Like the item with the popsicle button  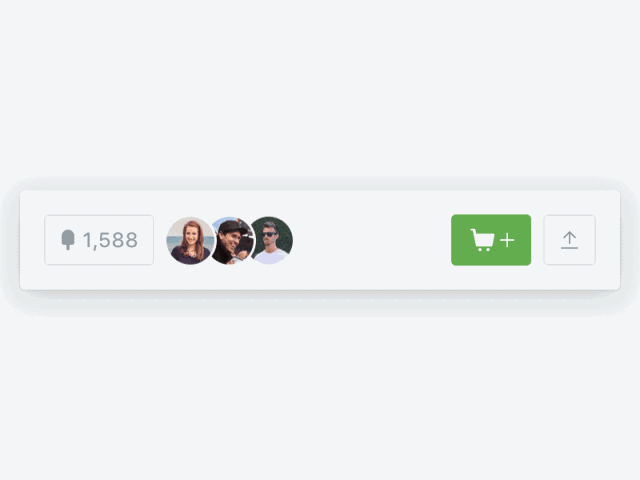click(99, 240)
